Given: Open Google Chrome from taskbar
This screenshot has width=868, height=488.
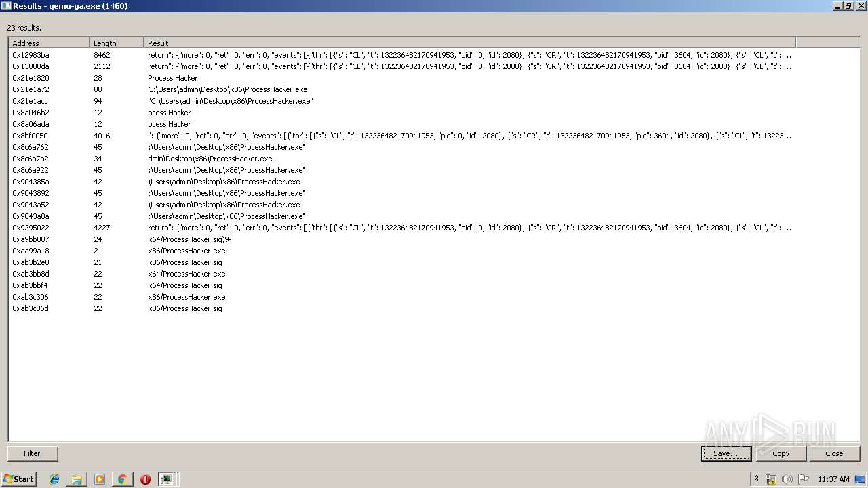Looking at the screenshot, I should click(x=122, y=479).
